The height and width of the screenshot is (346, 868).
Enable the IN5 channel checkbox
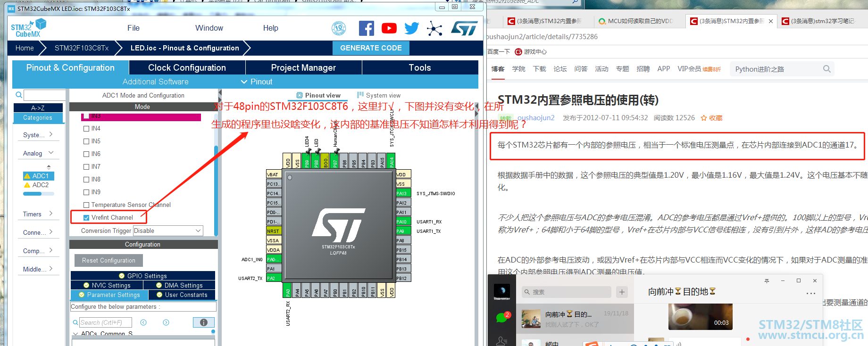pos(86,141)
